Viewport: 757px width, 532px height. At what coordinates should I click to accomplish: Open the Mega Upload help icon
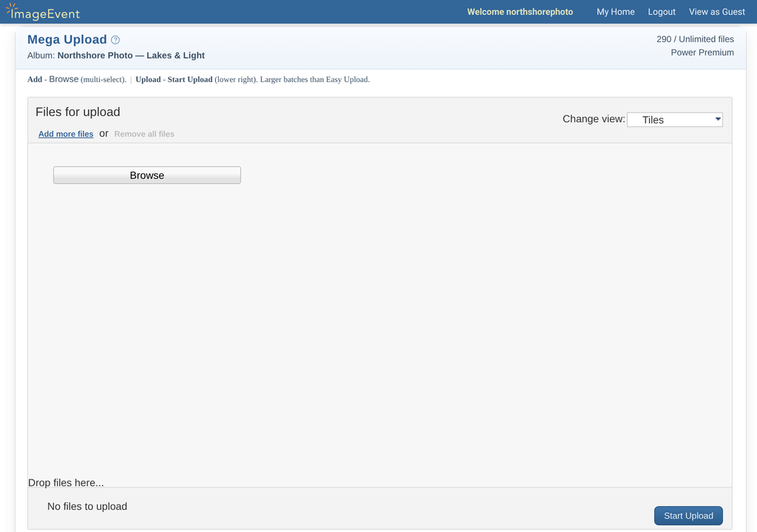coord(115,40)
